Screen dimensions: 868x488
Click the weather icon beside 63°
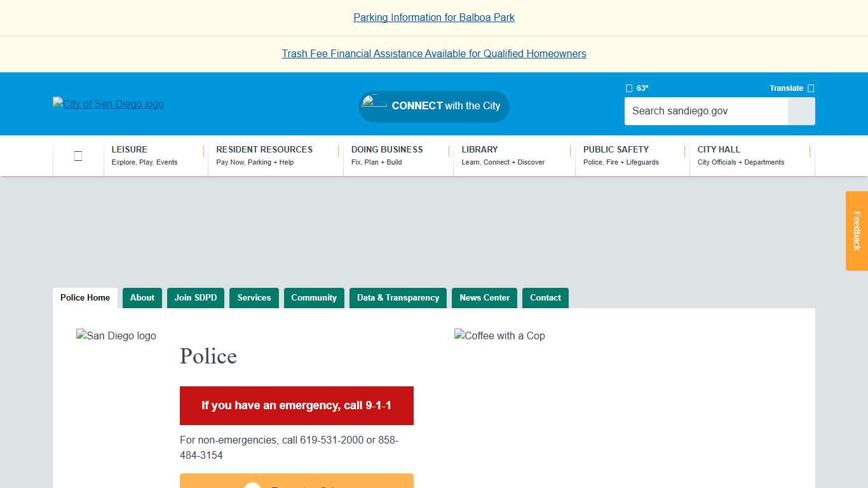pos(628,88)
